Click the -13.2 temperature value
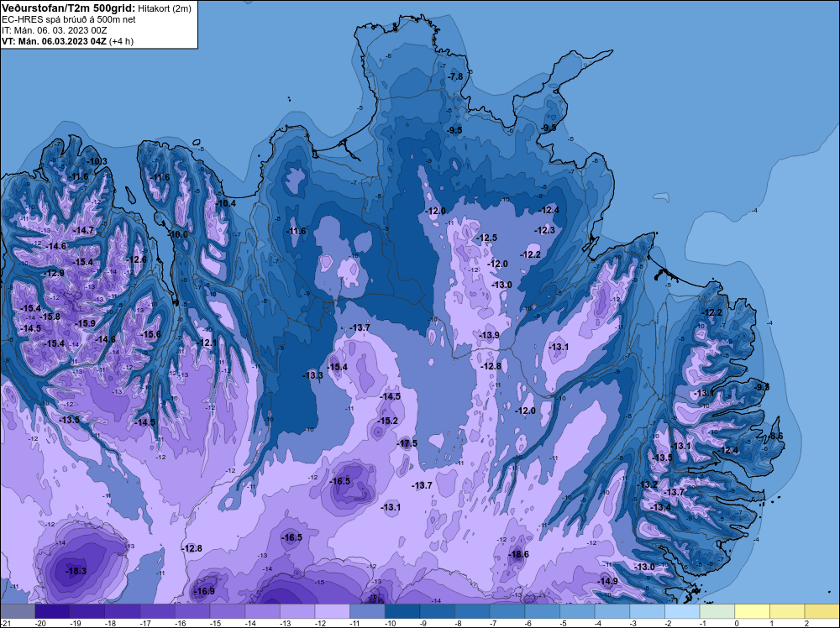Screen dimensions: 840x628 (647, 484)
